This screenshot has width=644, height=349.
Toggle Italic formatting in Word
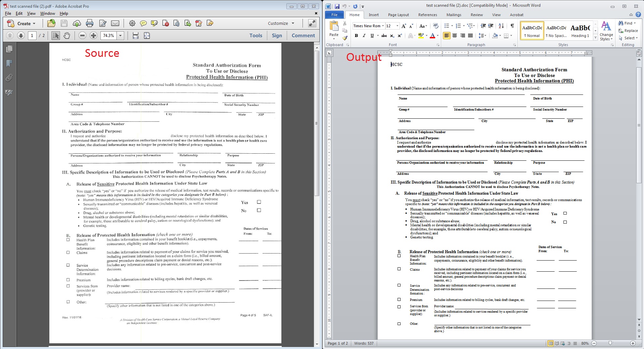point(364,36)
